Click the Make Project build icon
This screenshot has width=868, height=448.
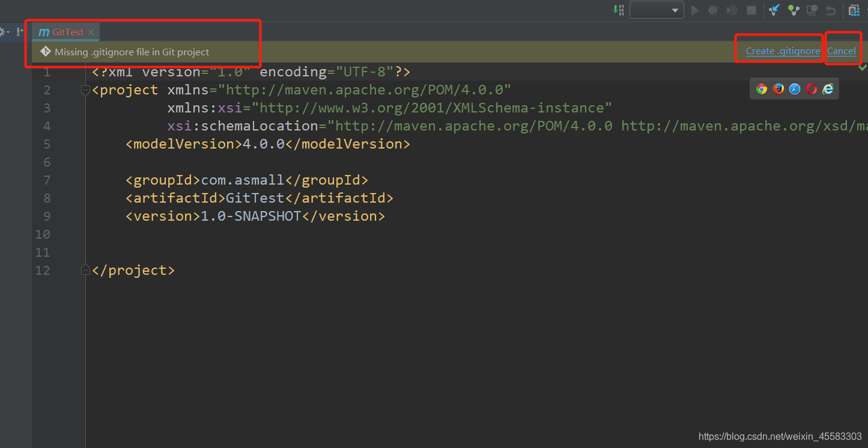click(x=619, y=10)
